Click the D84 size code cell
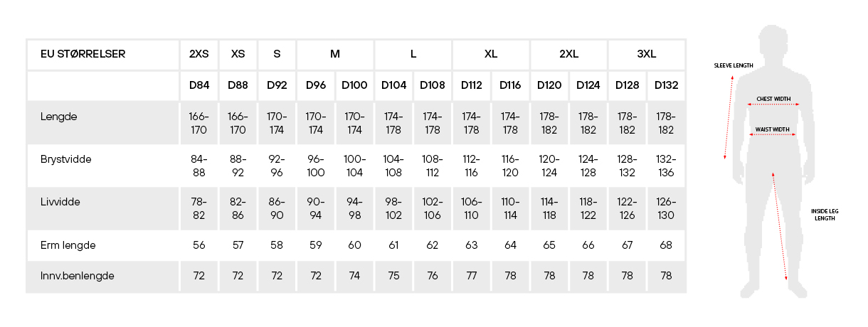 199,86
